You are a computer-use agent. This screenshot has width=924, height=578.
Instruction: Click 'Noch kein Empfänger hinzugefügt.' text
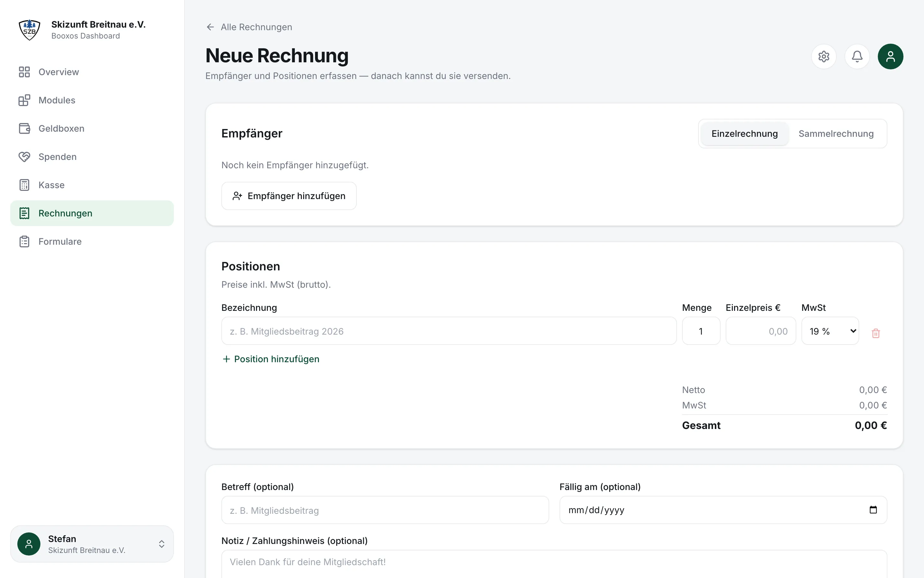pyautogui.click(x=295, y=165)
